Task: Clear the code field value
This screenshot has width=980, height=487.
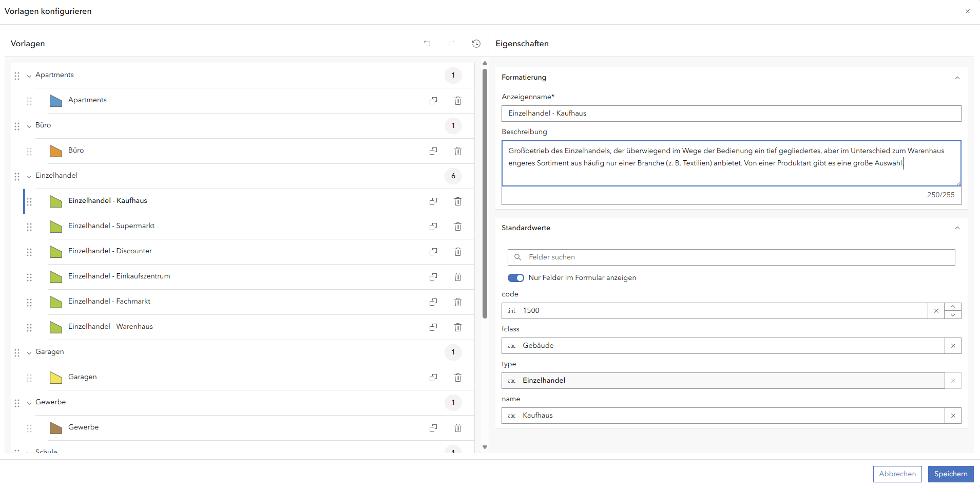Action: pyautogui.click(x=936, y=311)
